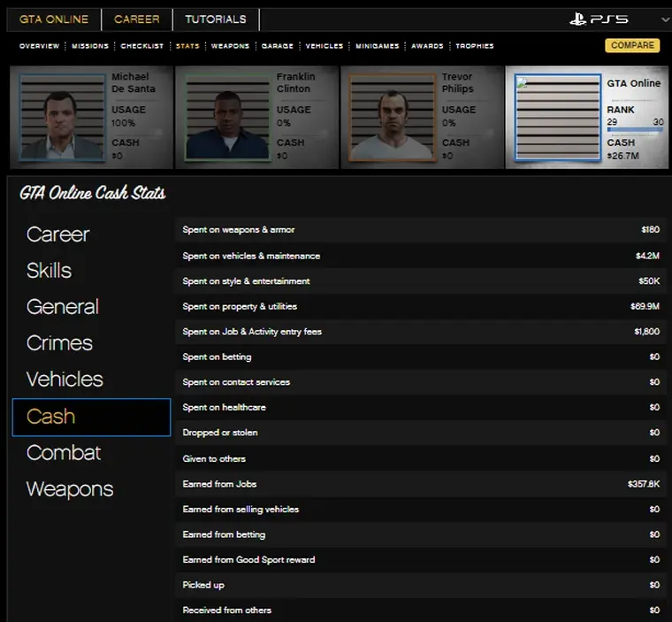672x622 pixels.
Task: Click the GTA Online character avatar
Action: tap(558, 117)
